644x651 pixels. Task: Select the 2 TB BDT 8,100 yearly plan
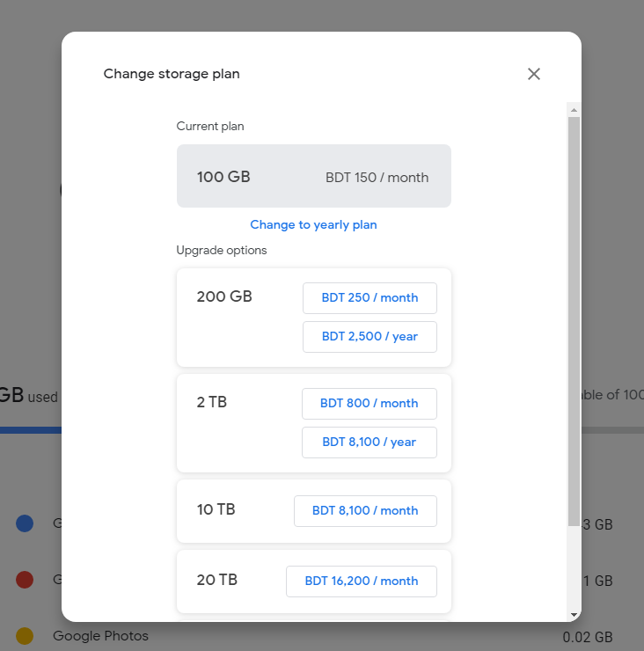click(370, 442)
